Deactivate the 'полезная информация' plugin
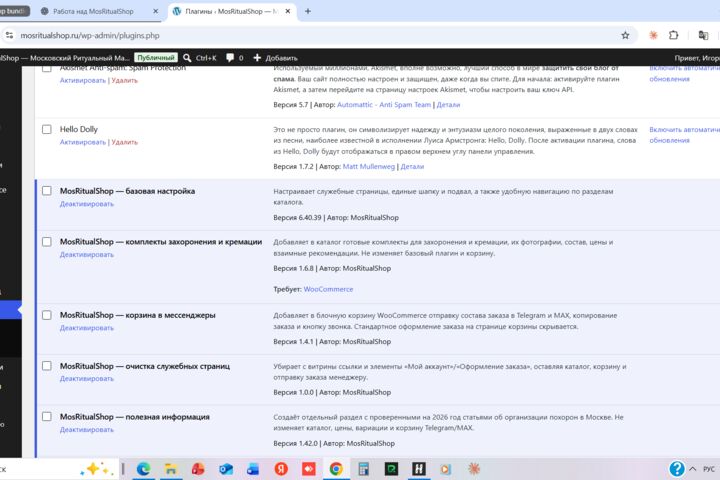 pyautogui.click(x=87, y=429)
